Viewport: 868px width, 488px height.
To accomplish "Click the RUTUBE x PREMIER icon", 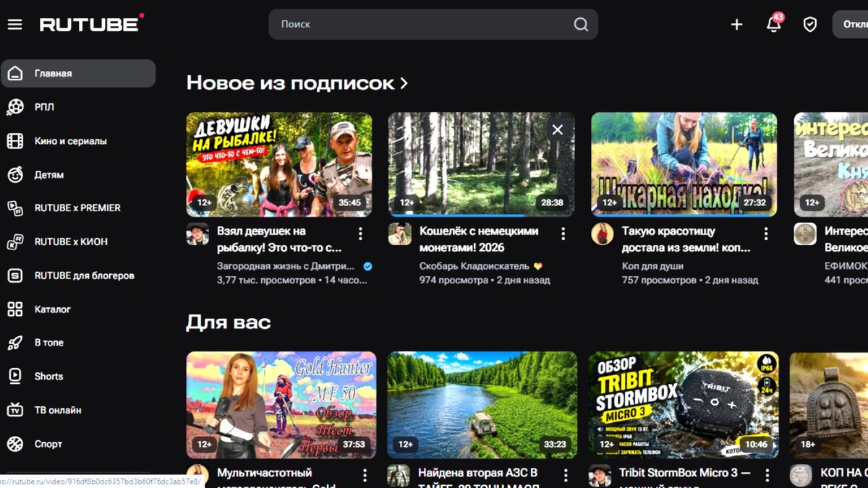I will click(x=15, y=208).
